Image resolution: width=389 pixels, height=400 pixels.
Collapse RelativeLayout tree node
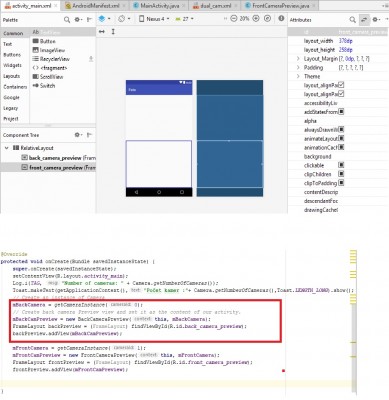point(6,148)
